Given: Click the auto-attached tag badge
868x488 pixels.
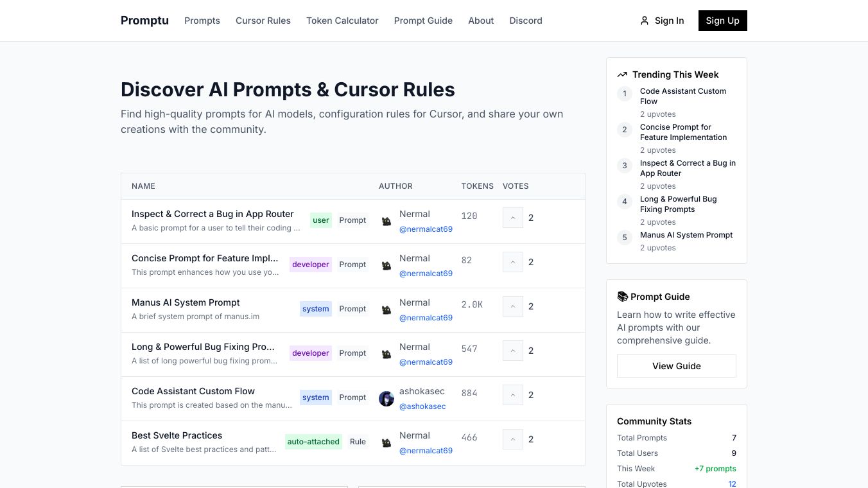Looking at the screenshot, I should pos(313,442).
